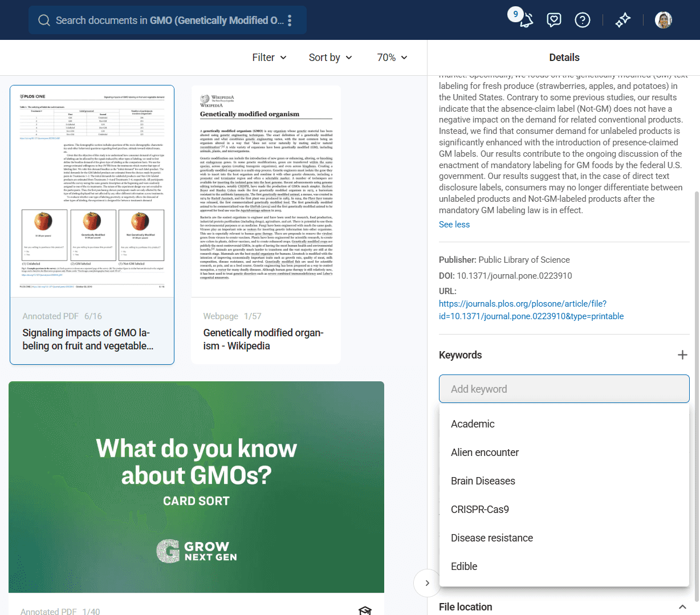Image resolution: width=700 pixels, height=615 pixels.
Task: Choose CRISPR-Cas9 from keyword list
Action: (x=479, y=510)
